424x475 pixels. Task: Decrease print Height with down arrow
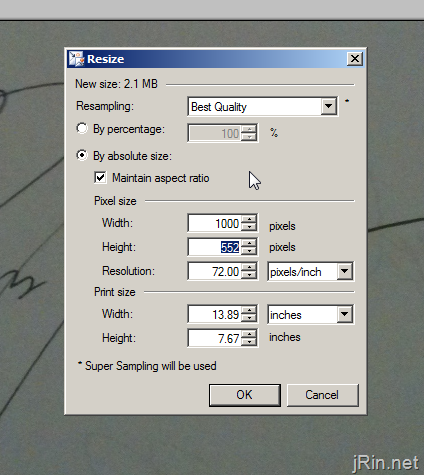(x=249, y=342)
